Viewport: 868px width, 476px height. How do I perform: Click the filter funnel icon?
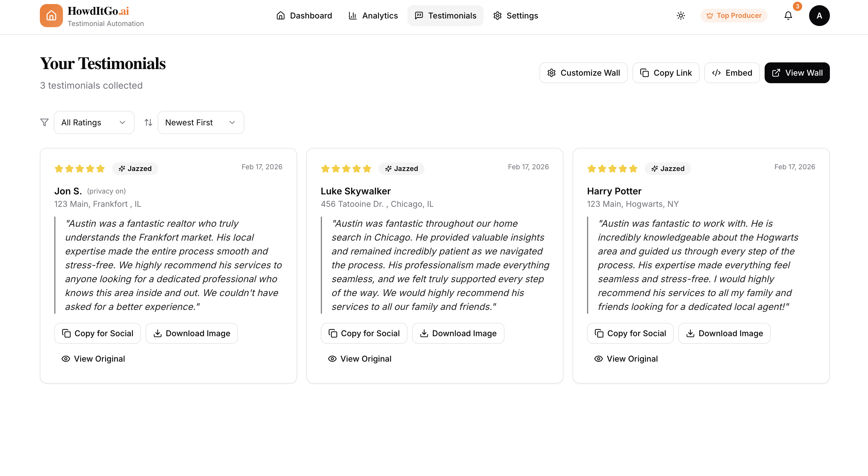[x=44, y=122]
